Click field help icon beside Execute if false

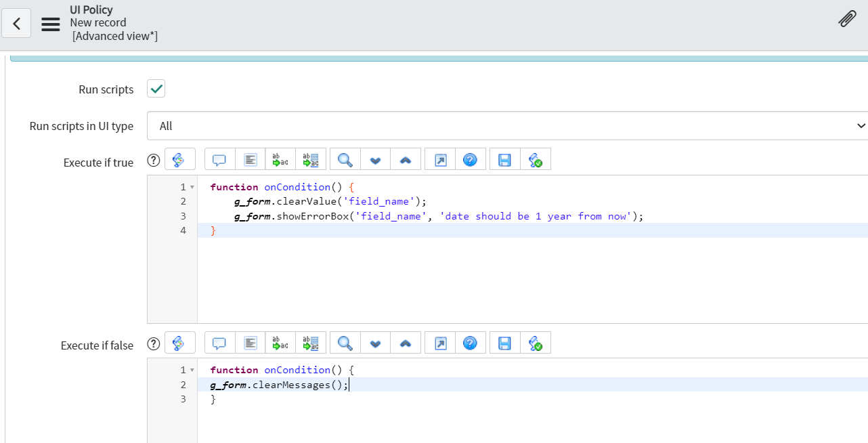tap(154, 343)
